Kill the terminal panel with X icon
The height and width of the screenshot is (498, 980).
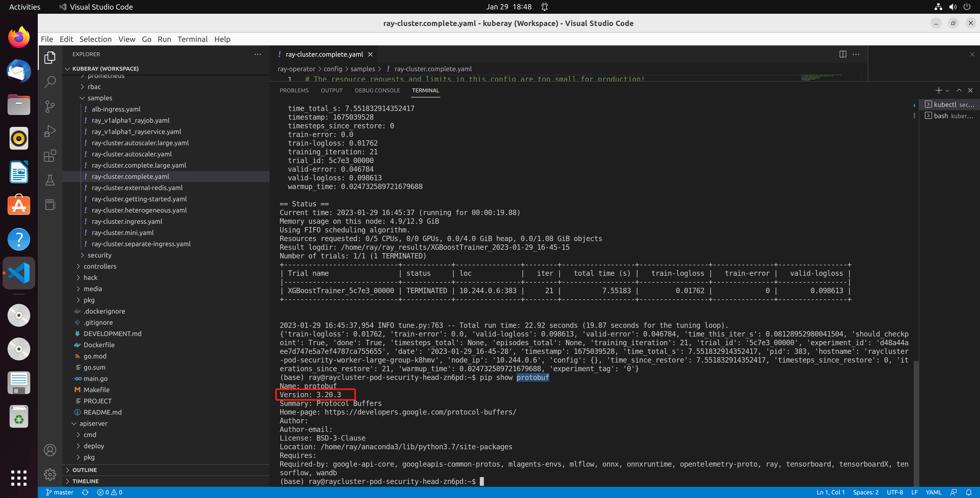click(x=971, y=90)
